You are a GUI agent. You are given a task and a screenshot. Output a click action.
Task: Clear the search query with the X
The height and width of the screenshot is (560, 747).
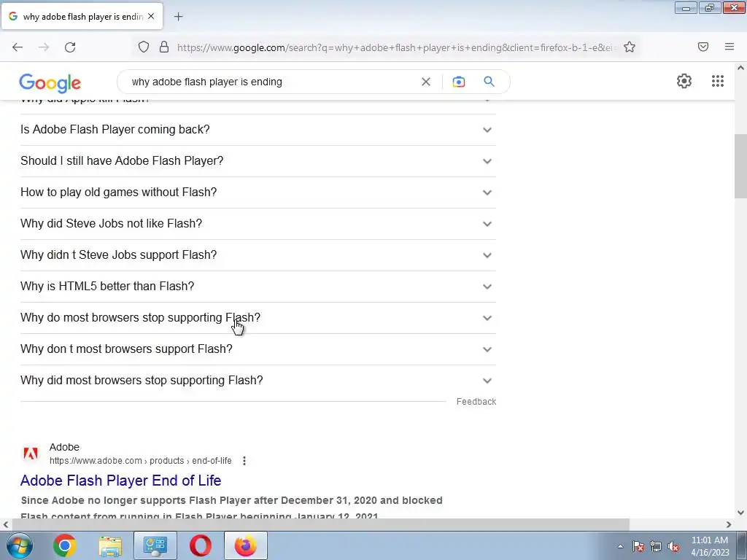coord(426,82)
